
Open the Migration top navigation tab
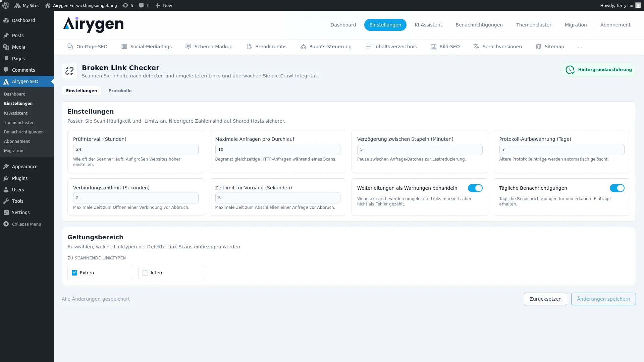[x=576, y=25]
